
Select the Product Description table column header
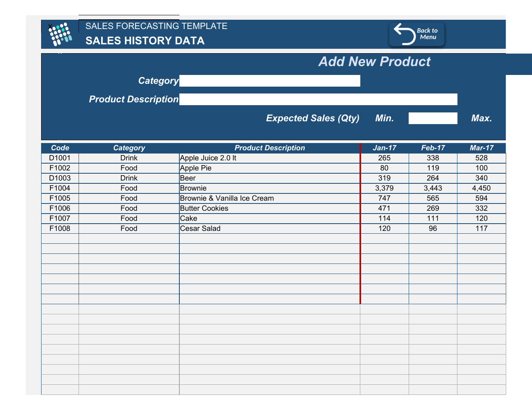[270, 148]
